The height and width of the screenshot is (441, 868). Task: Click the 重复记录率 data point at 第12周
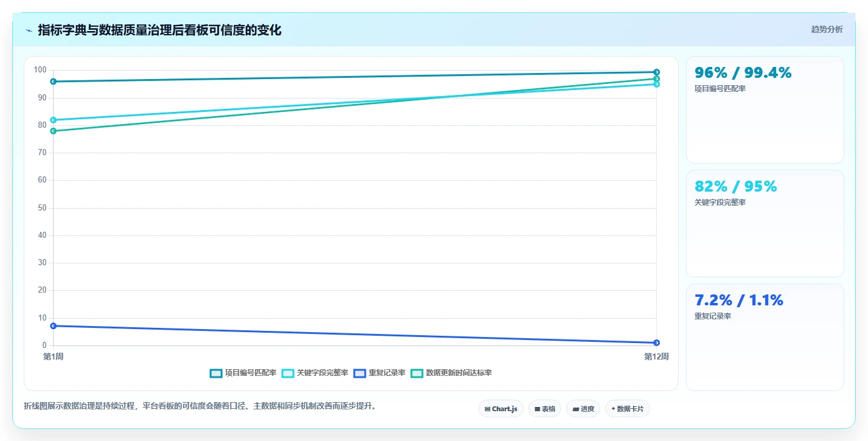(x=656, y=342)
